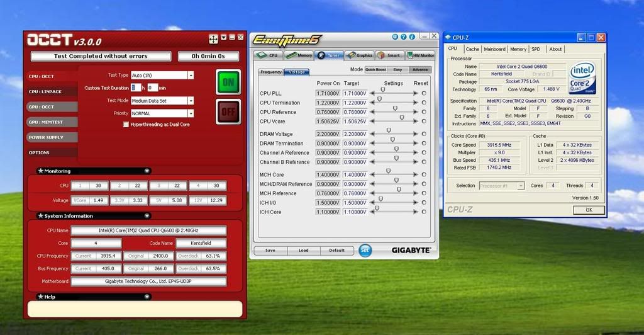
Task: Click the first blue round icon in EasyTune6 header
Action: pyautogui.click(x=395, y=37)
